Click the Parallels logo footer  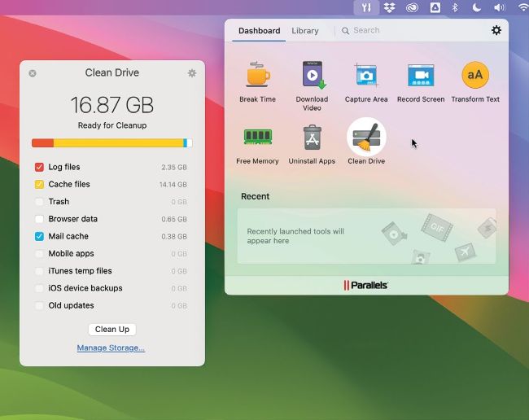pyautogui.click(x=366, y=285)
